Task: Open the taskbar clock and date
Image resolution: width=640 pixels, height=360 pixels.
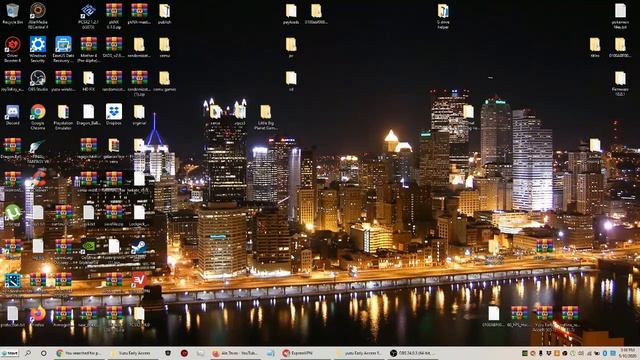Action: coord(627,353)
